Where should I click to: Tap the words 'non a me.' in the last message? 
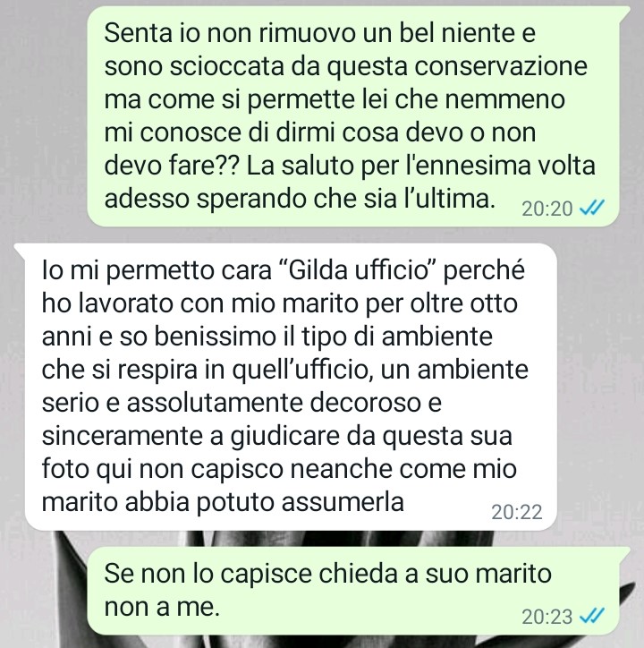(x=162, y=607)
